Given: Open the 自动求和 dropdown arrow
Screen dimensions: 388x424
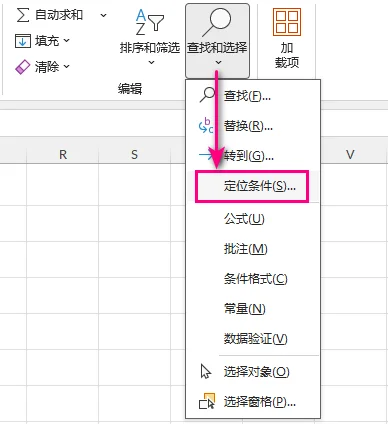Looking at the screenshot, I should point(104,15).
